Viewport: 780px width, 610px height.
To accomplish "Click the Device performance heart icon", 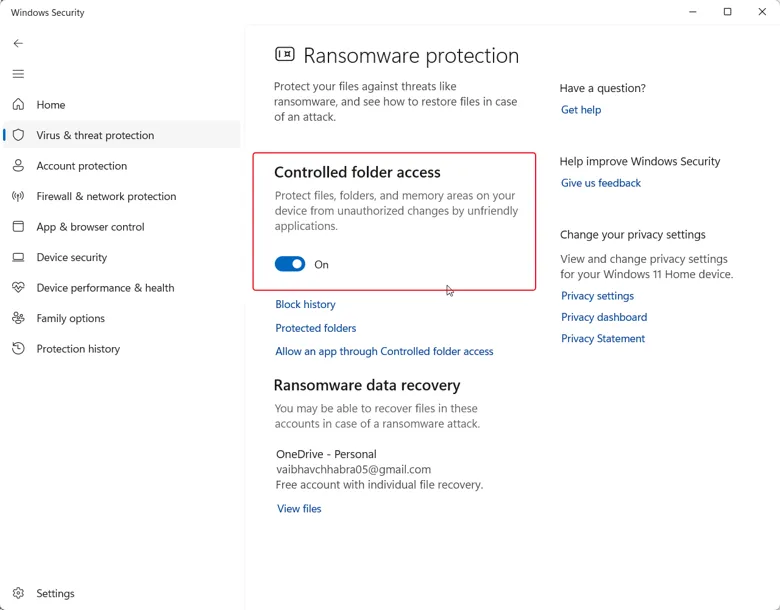I will pyautogui.click(x=18, y=288).
